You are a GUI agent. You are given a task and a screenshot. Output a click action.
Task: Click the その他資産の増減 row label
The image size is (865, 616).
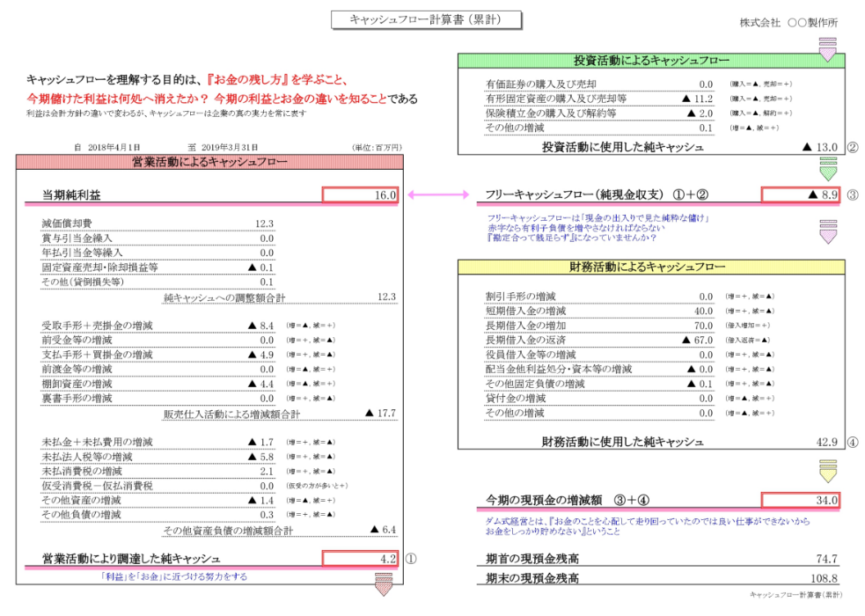coord(82,500)
